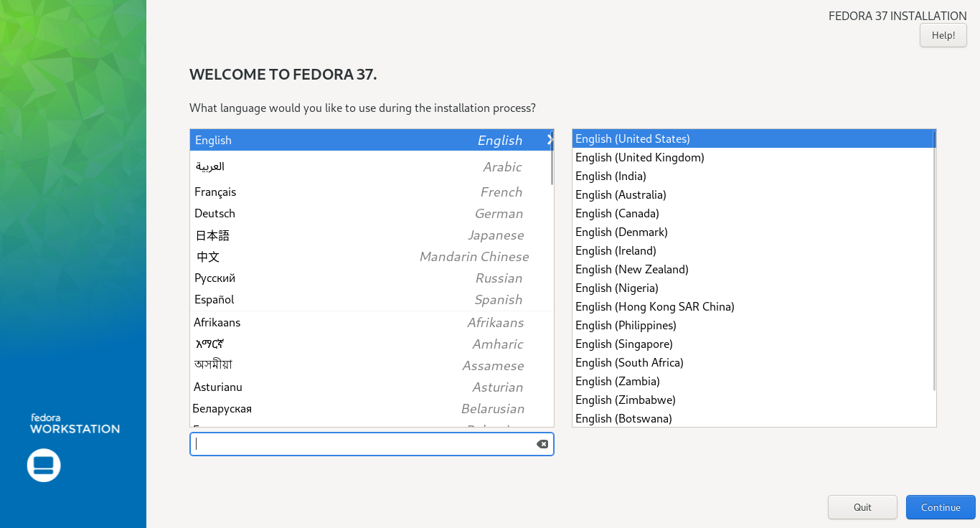Clear the language search field icon

(542, 444)
